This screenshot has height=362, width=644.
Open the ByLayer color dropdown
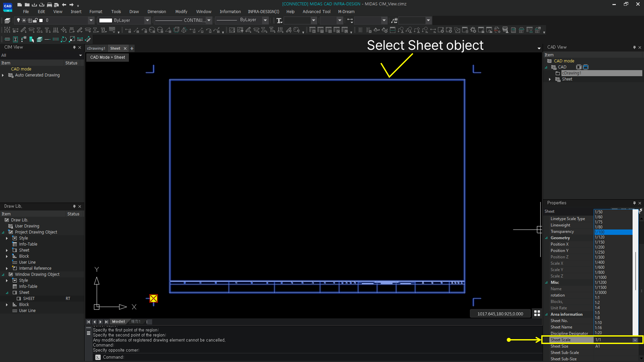pos(147,20)
